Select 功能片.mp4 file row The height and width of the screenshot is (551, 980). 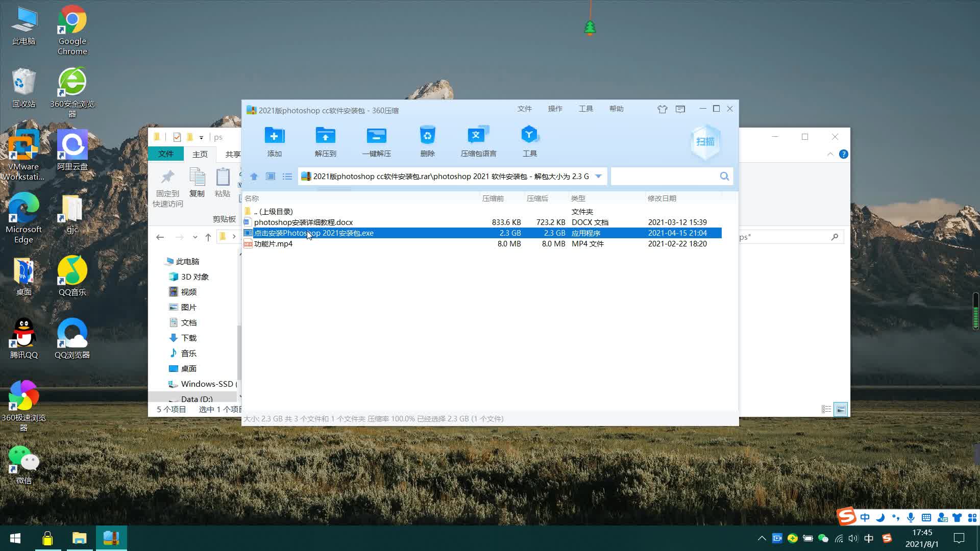tap(482, 244)
